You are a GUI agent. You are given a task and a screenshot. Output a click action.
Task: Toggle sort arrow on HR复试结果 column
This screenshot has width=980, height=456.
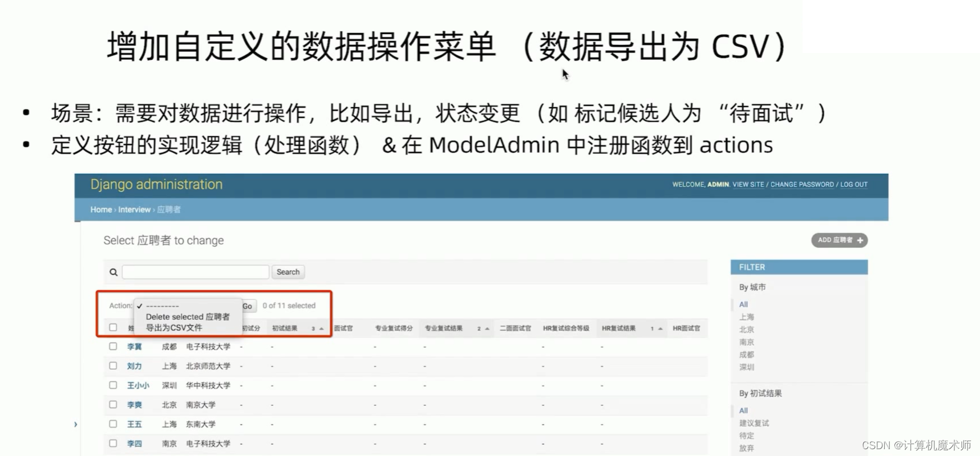pyautogui.click(x=661, y=328)
